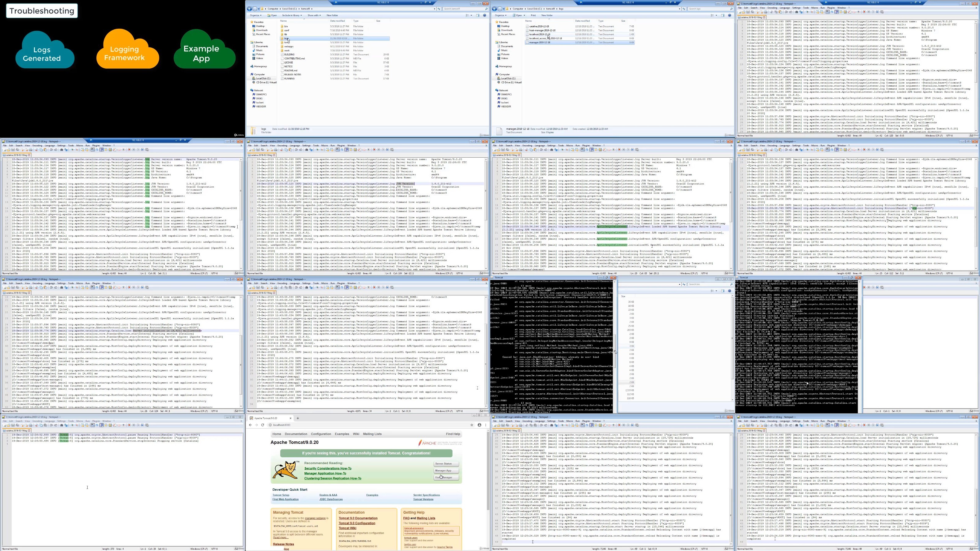Open the JDBC DataSources link

coord(331,499)
